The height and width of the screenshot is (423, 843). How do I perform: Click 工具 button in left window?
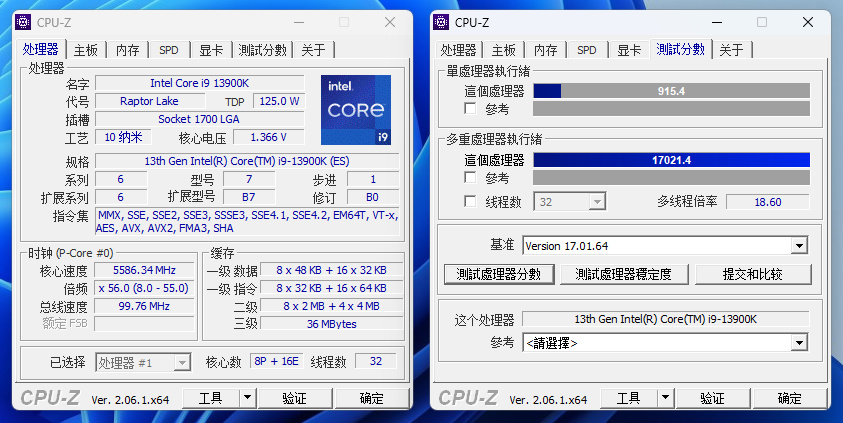coord(210,398)
